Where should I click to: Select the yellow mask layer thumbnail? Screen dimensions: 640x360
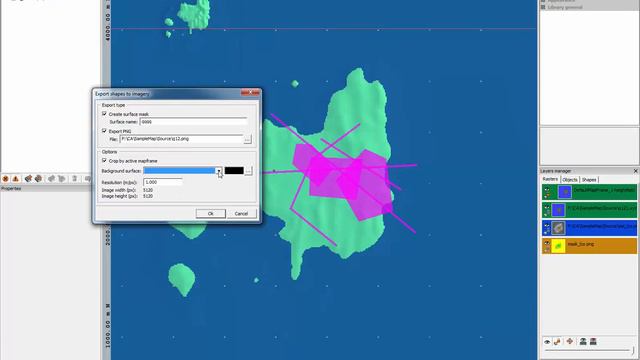[558, 246]
